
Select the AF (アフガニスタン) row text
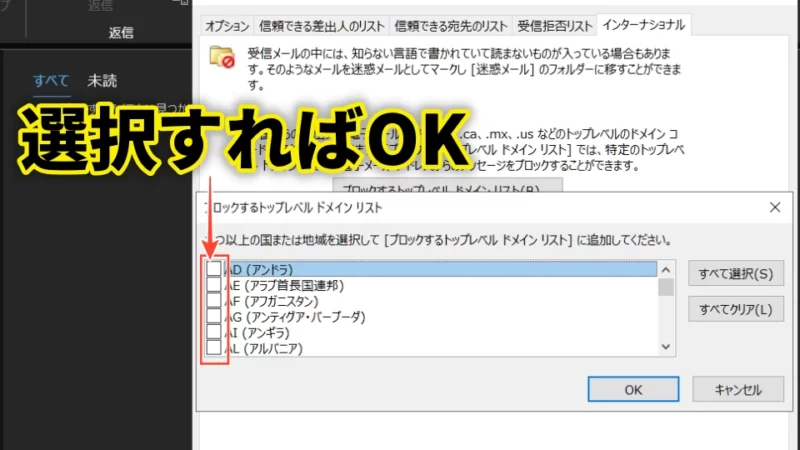[271, 301]
